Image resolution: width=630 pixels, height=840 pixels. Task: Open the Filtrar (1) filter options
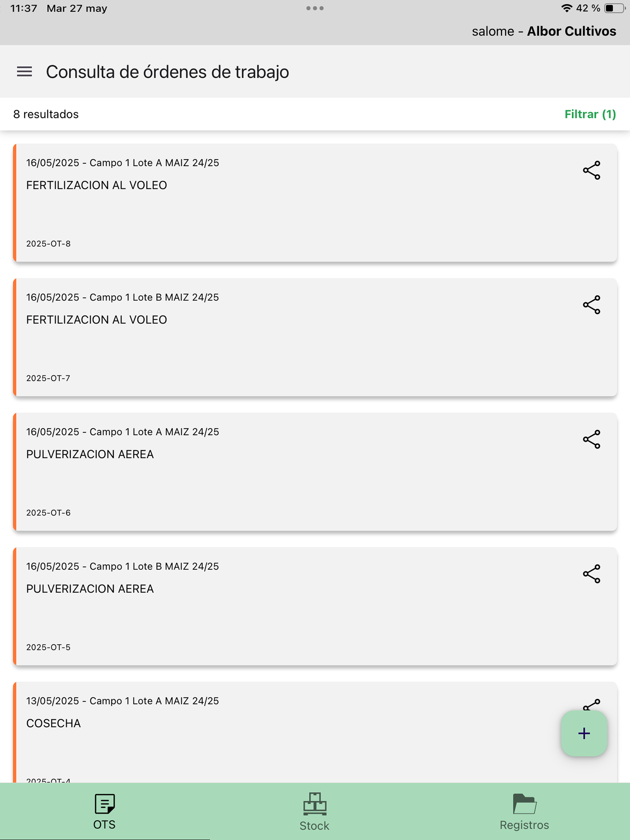click(590, 114)
